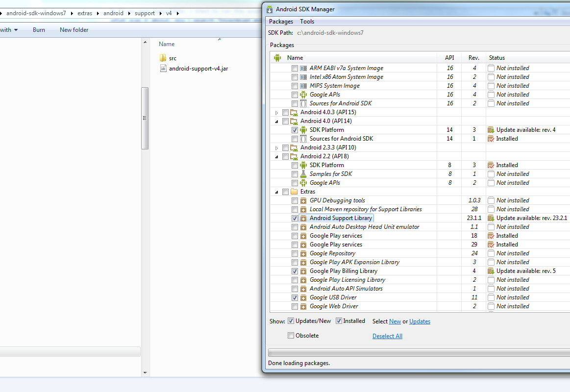
Task: Click the Local Maven repository package icon
Action: click(303, 209)
